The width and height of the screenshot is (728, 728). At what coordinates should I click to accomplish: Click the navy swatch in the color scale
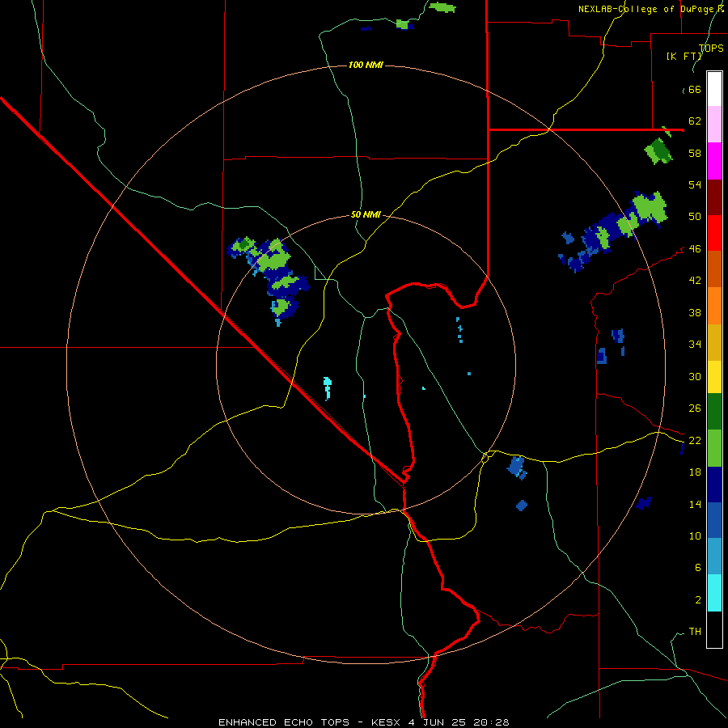coord(714,485)
